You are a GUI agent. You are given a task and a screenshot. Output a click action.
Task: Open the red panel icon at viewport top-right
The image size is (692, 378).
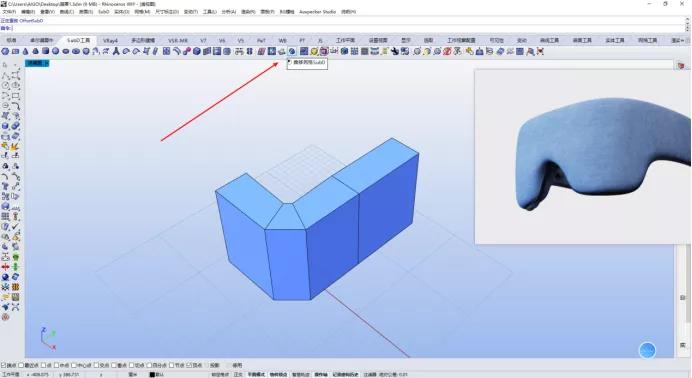(681, 65)
